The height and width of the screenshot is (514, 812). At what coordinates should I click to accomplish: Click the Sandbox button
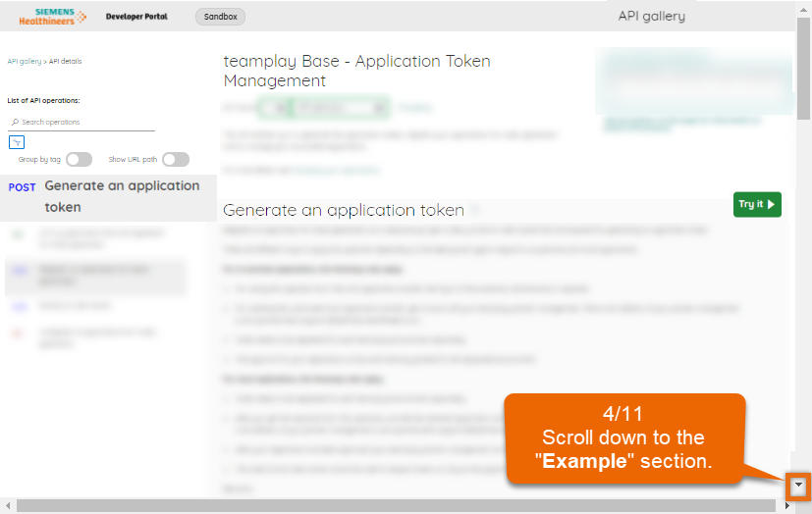220,17
